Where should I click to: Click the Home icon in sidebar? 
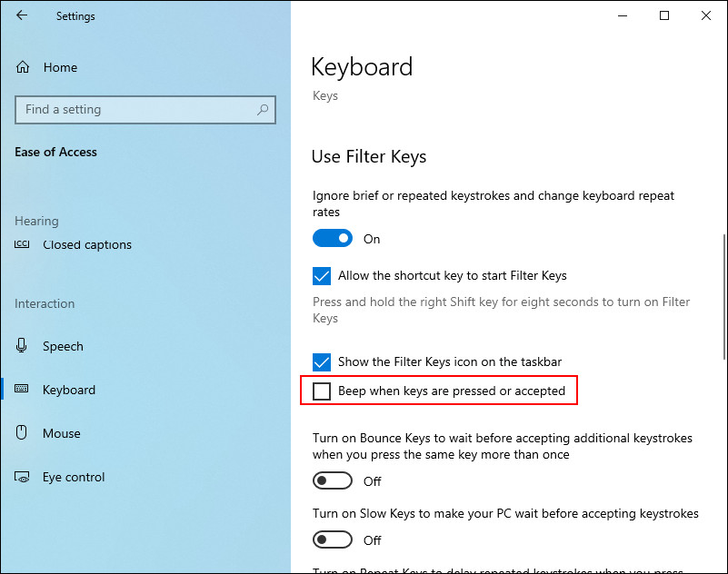[x=24, y=67]
